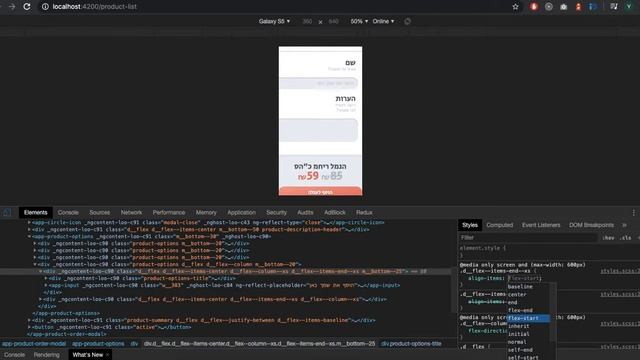
Task: Bookmark this page with the star icon
Action: point(516,7)
